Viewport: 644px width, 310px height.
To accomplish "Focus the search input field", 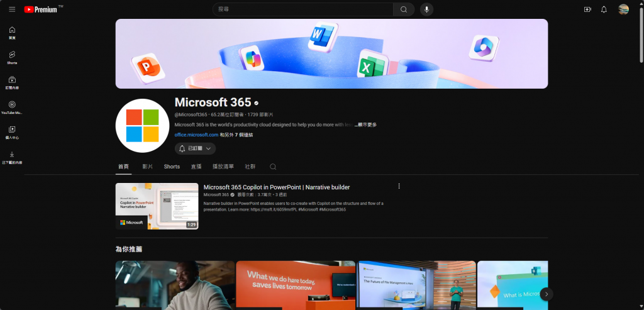I will click(x=303, y=9).
